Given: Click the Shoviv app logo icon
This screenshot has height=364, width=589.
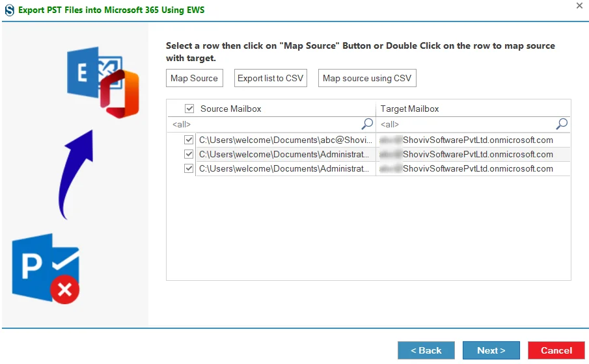Looking at the screenshot, I should [9, 10].
